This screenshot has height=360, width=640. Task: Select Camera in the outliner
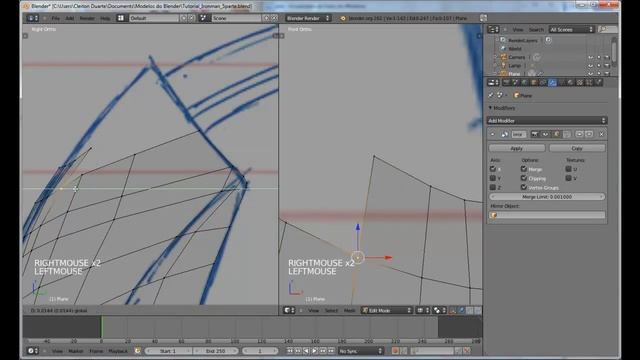pos(516,57)
